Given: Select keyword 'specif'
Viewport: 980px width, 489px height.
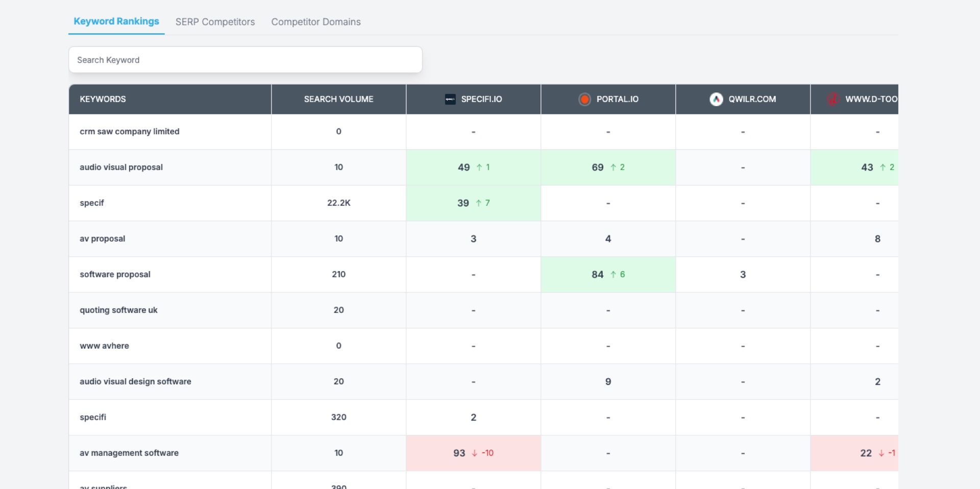Looking at the screenshot, I should point(92,203).
